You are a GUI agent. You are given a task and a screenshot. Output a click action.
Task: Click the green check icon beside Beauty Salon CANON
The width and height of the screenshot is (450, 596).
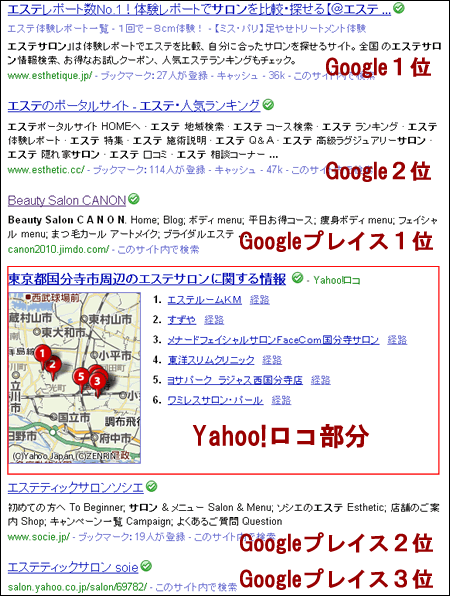(134, 199)
